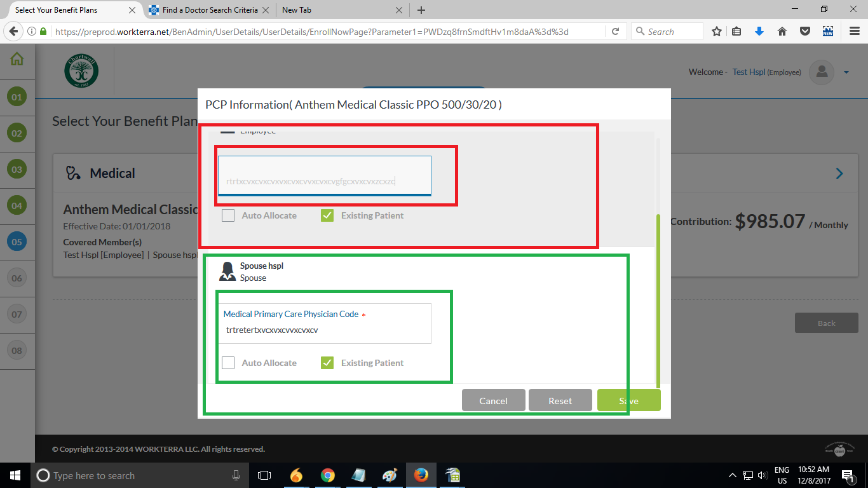Click the spouse Medical Primary Care Physician Code field
This screenshot has width=868, height=488.
point(325,330)
